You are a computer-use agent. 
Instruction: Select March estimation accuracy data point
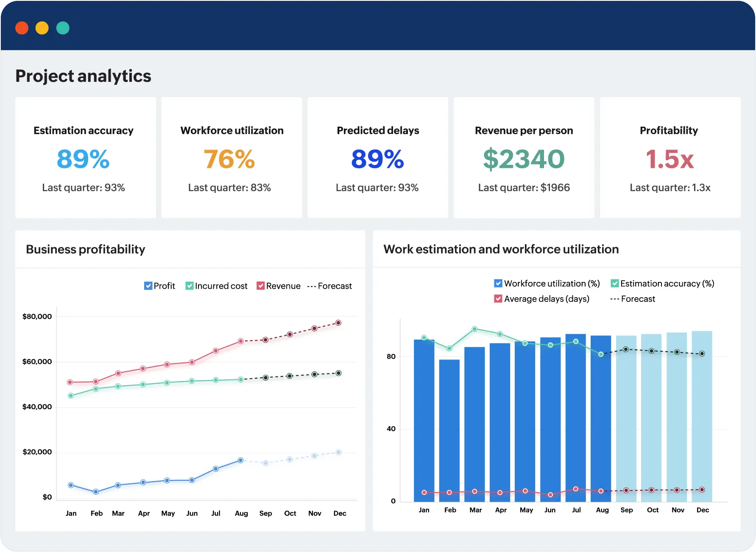click(x=474, y=329)
